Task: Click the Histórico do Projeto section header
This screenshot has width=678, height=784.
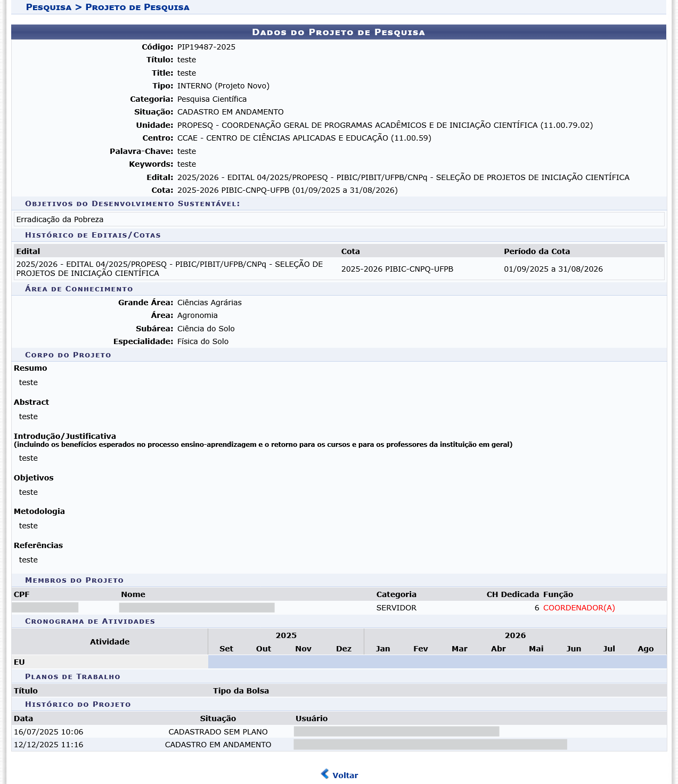Action: tap(78, 704)
